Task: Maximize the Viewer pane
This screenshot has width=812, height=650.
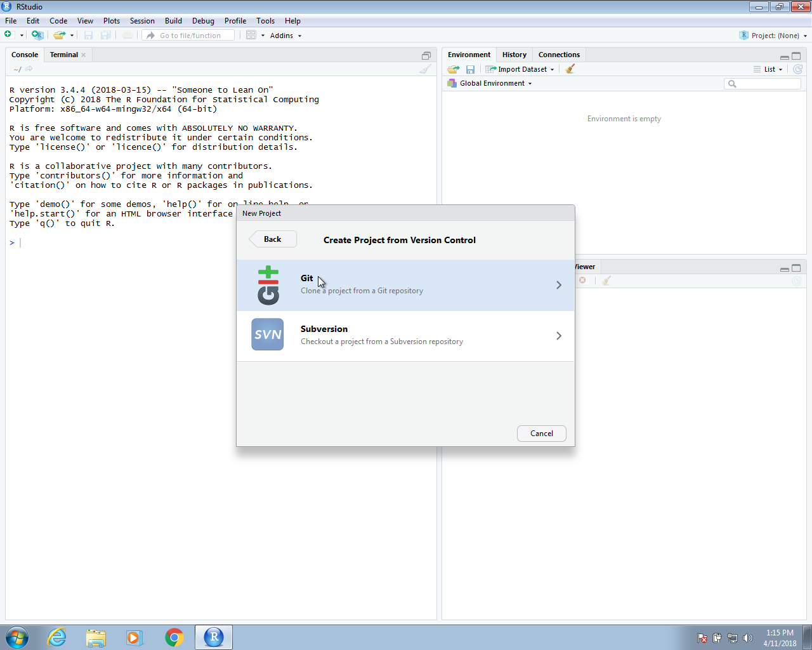Action: click(796, 268)
